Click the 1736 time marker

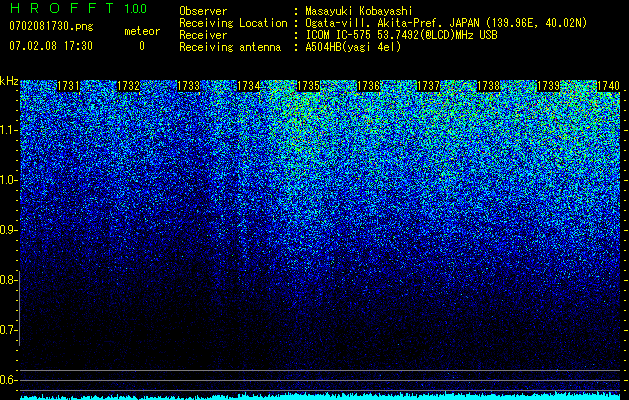[369, 86]
